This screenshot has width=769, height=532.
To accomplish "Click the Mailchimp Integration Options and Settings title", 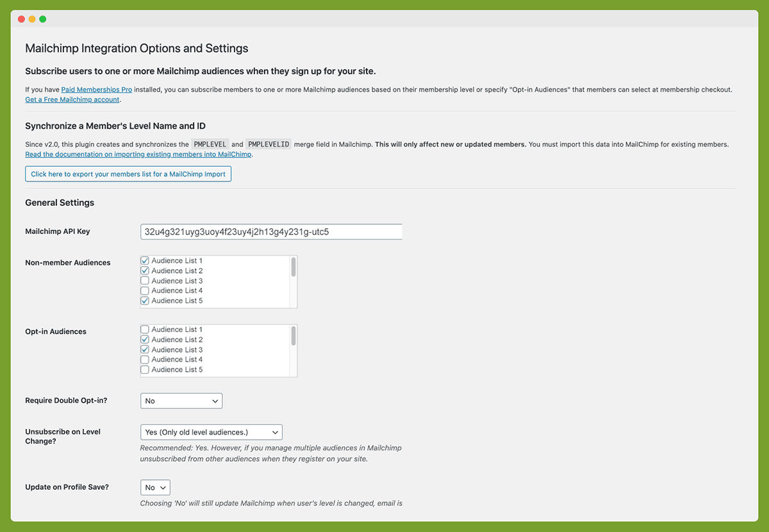I will coord(136,48).
